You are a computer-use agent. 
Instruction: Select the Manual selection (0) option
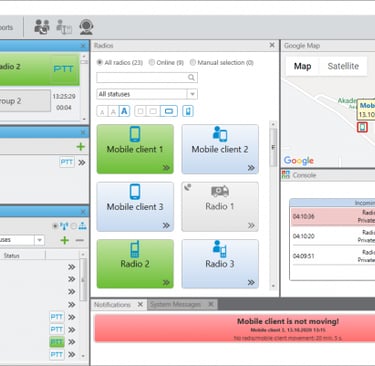pyautogui.click(x=192, y=62)
